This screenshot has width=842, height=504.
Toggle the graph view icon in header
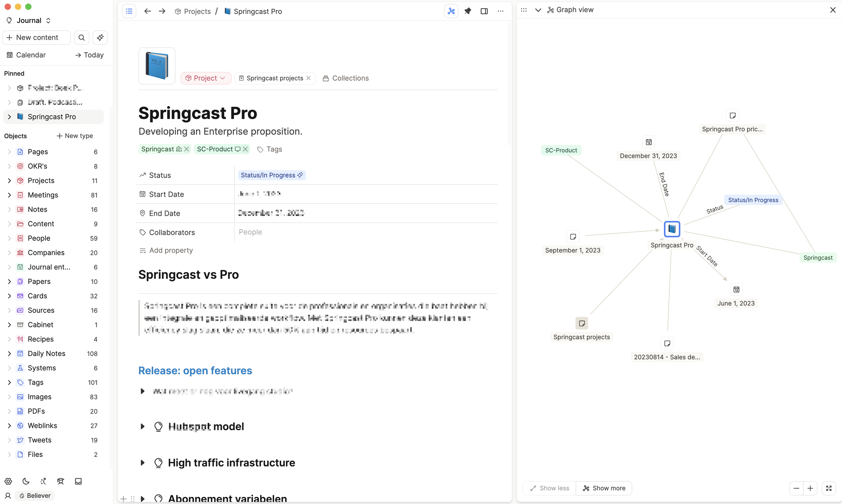coord(451,11)
